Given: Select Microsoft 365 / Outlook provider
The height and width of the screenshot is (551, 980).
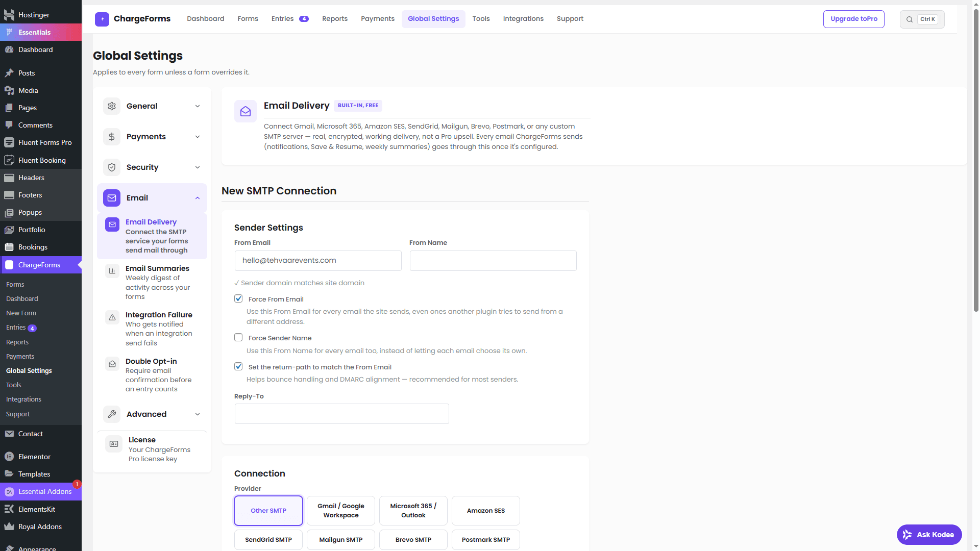Looking at the screenshot, I should [x=413, y=511].
